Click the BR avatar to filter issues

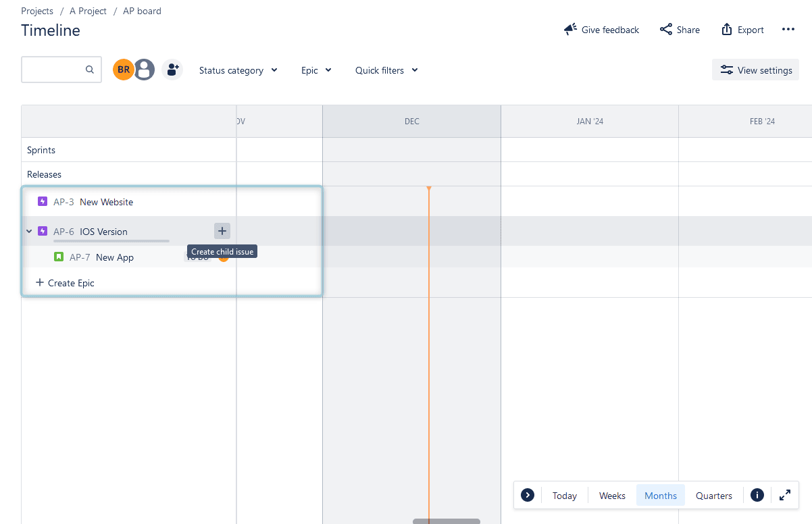122,69
